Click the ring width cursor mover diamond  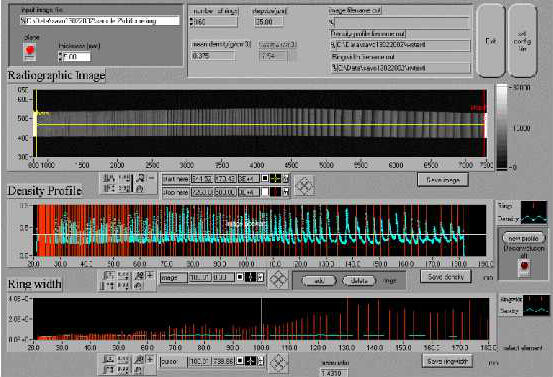point(279,363)
